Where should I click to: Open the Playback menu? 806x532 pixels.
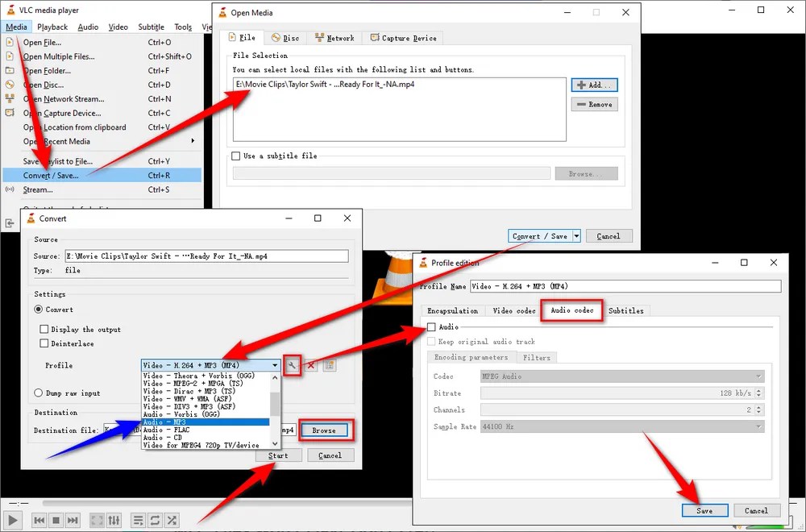pyautogui.click(x=52, y=27)
